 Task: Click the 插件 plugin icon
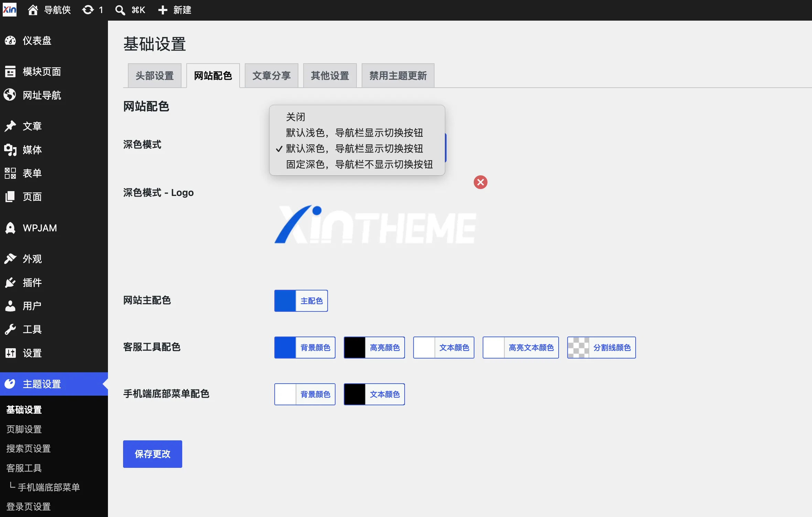(x=10, y=282)
